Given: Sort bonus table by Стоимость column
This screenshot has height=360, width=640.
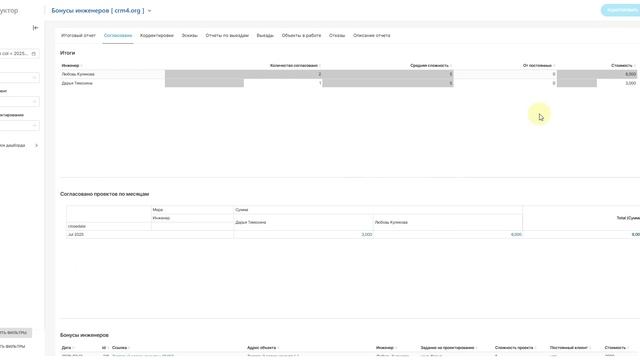Looking at the screenshot, I should (x=616, y=348).
